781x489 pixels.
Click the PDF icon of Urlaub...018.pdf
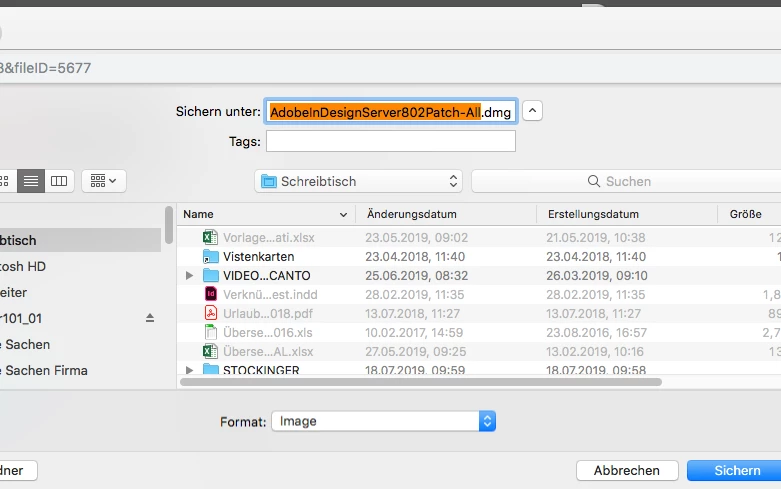211,313
